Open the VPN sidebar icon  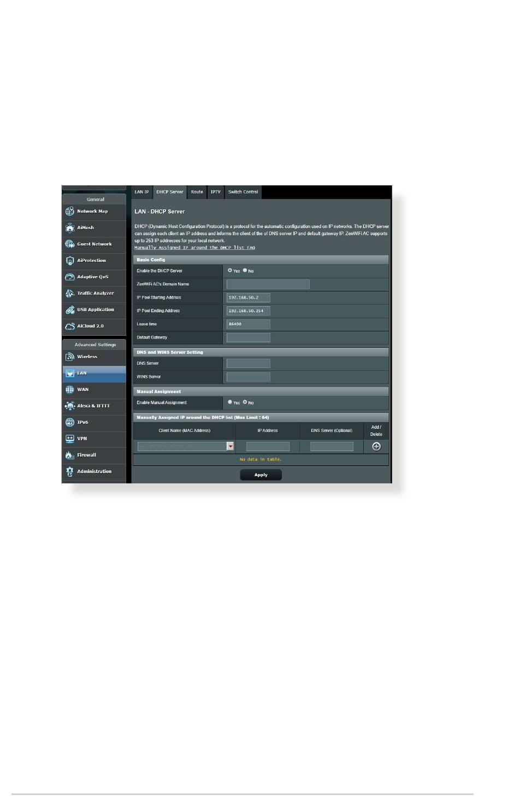[x=69, y=439]
